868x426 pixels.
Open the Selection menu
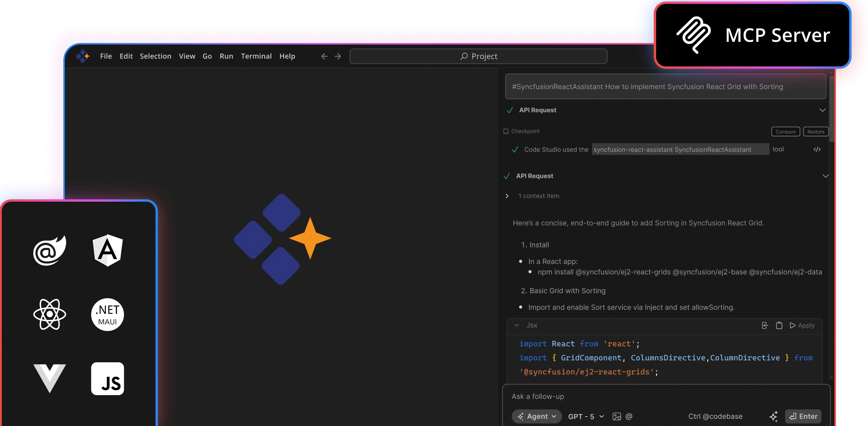pyautogui.click(x=155, y=56)
